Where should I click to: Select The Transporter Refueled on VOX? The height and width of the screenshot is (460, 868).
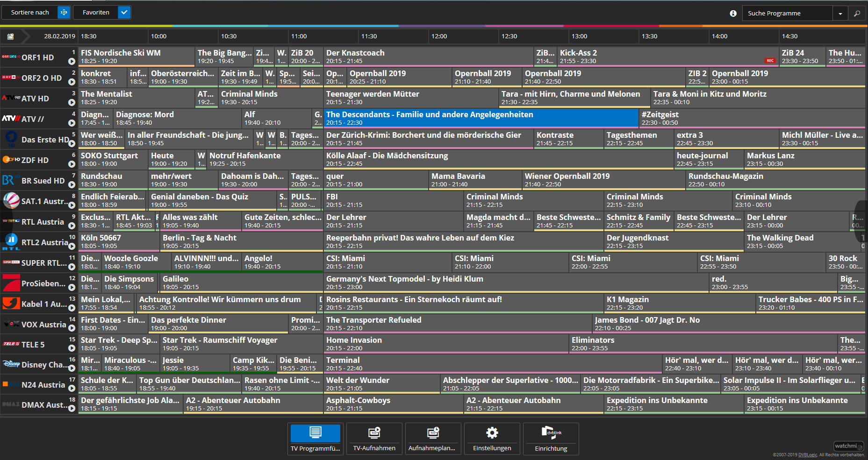click(458, 324)
